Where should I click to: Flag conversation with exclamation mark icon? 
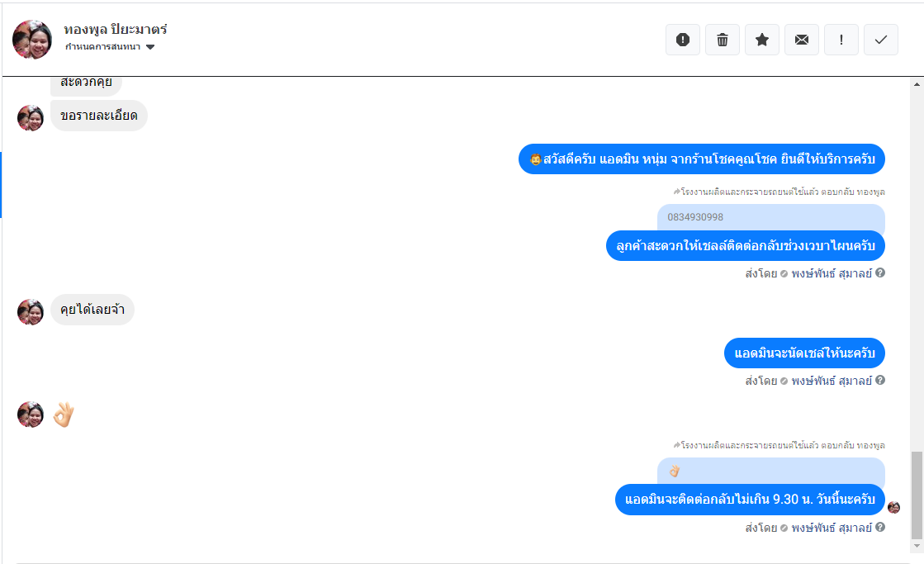tap(841, 40)
